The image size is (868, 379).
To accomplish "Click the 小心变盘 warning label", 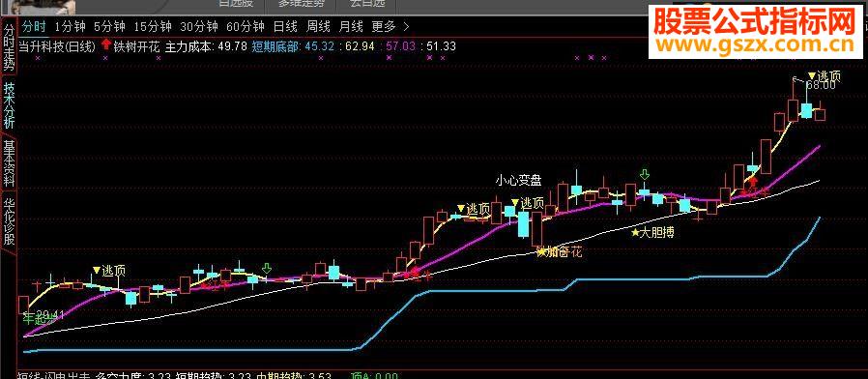I will (x=518, y=180).
